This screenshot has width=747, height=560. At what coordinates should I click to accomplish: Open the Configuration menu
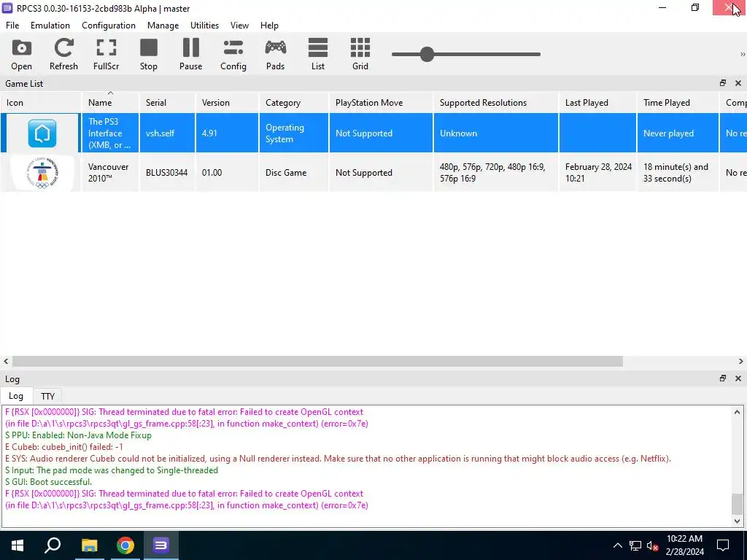(109, 26)
